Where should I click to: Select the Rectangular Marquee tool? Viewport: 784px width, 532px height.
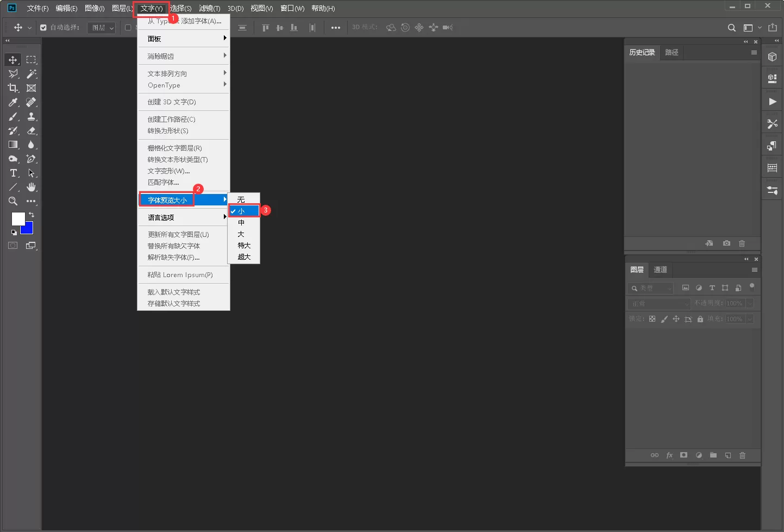tap(32, 60)
